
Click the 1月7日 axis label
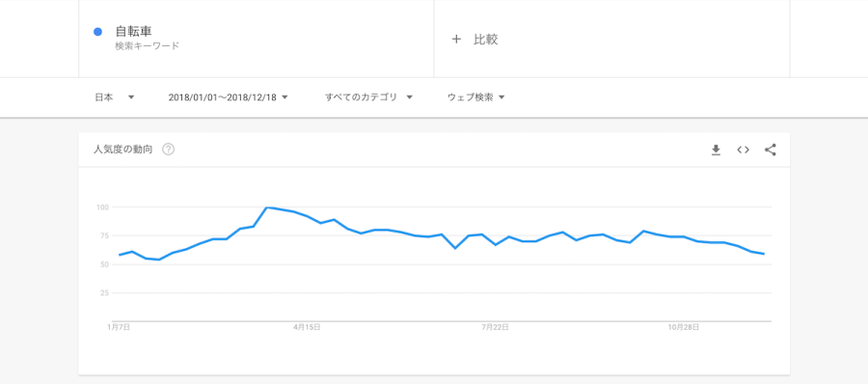pyautogui.click(x=119, y=327)
